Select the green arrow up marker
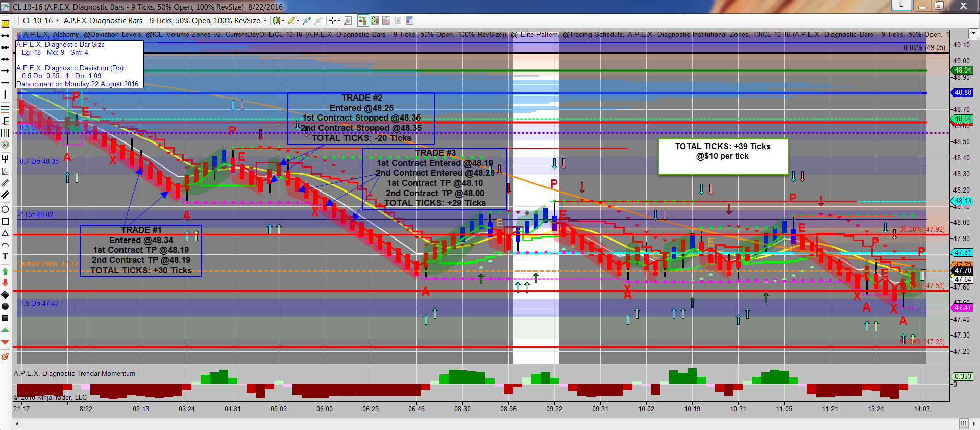 point(5,271)
